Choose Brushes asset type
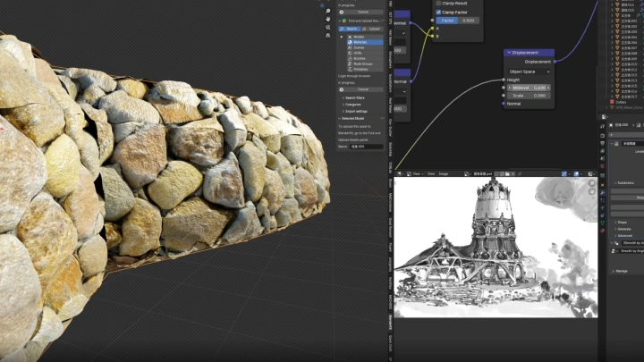The height and width of the screenshot is (362, 644). coord(358,58)
